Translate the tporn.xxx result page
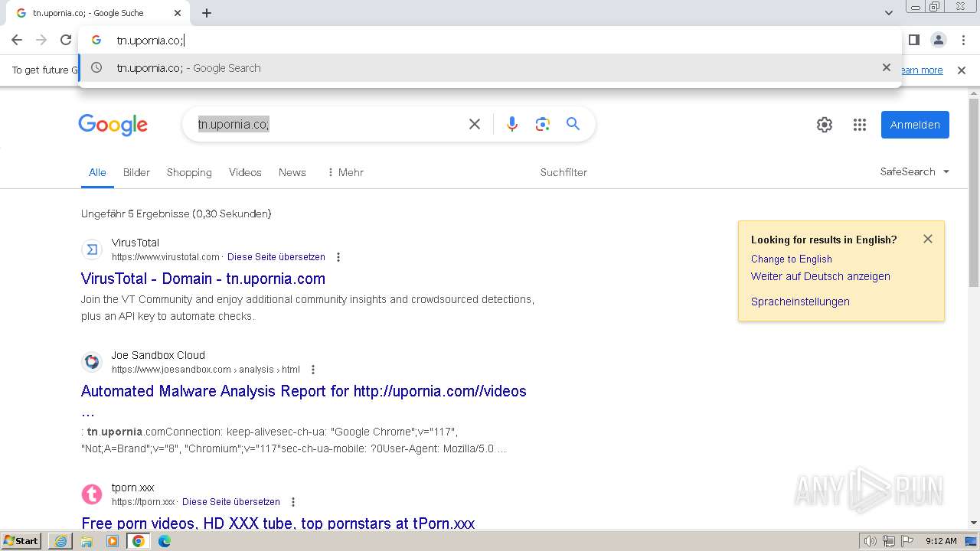 (x=231, y=502)
